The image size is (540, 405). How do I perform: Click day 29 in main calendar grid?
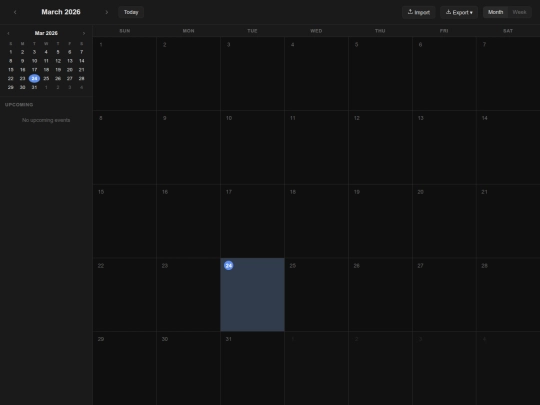coord(125,368)
